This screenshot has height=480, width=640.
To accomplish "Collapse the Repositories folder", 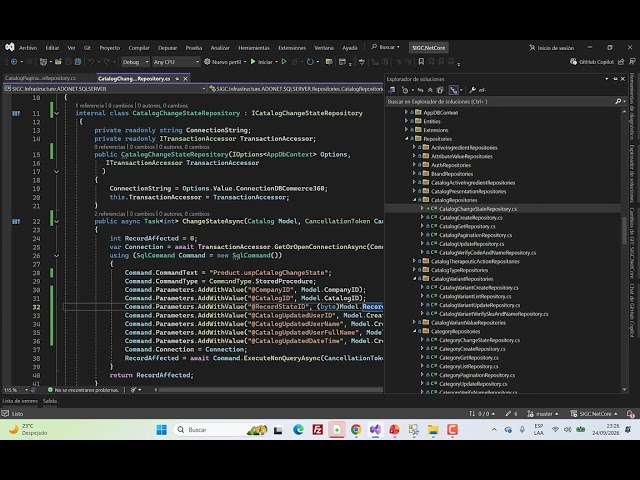I will [x=406, y=139].
